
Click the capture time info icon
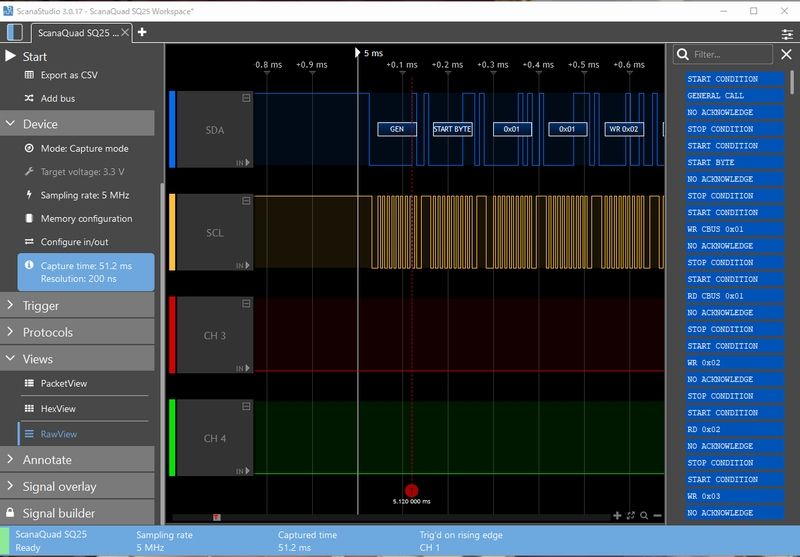coord(30,265)
